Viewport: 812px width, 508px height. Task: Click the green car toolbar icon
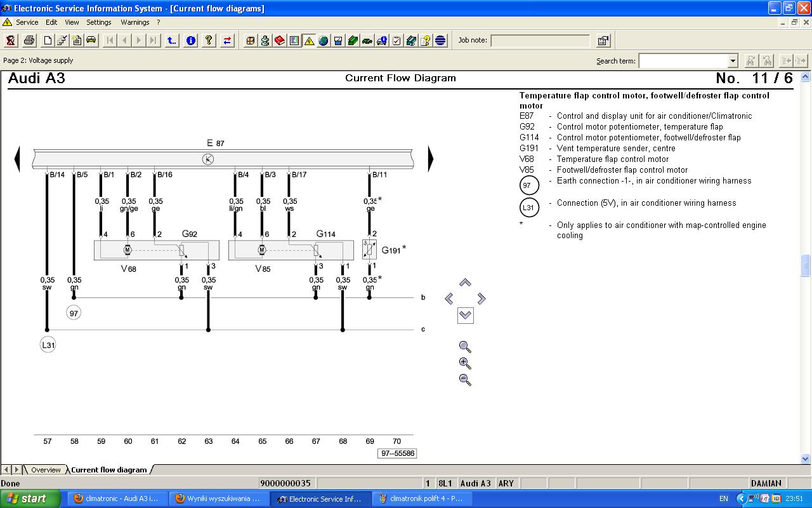point(367,41)
